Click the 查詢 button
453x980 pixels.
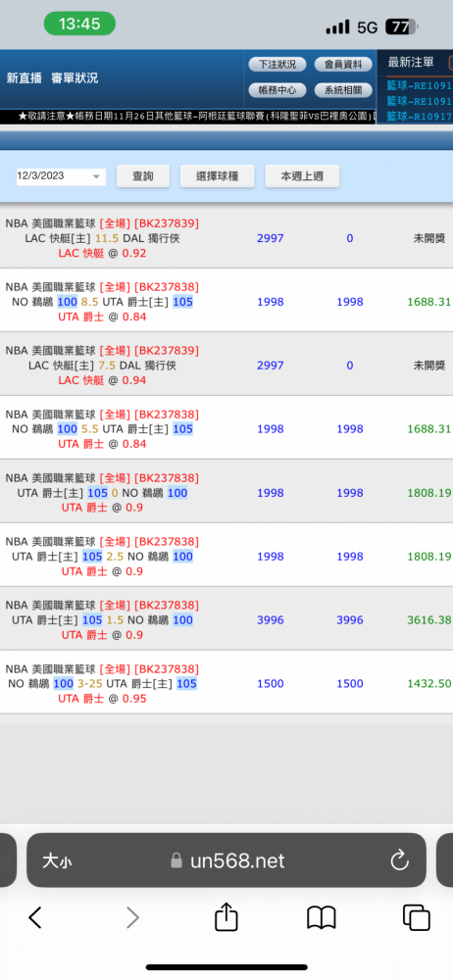tap(142, 176)
